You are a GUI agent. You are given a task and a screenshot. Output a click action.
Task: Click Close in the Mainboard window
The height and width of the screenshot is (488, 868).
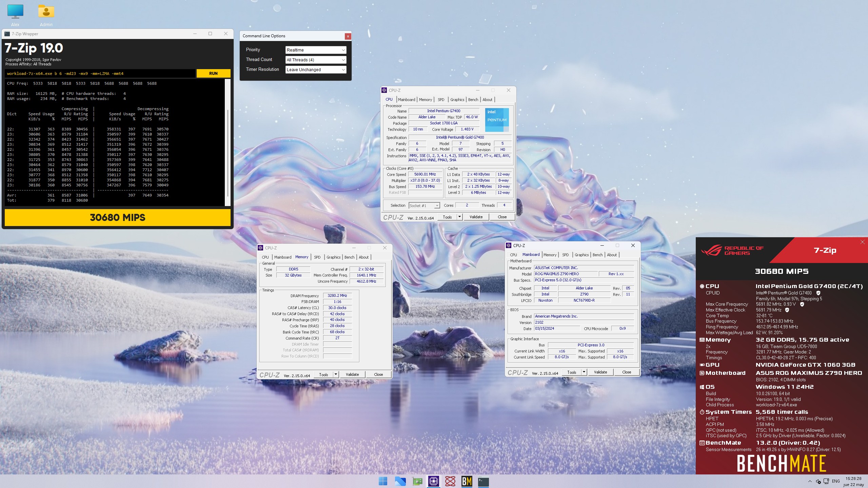click(627, 372)
